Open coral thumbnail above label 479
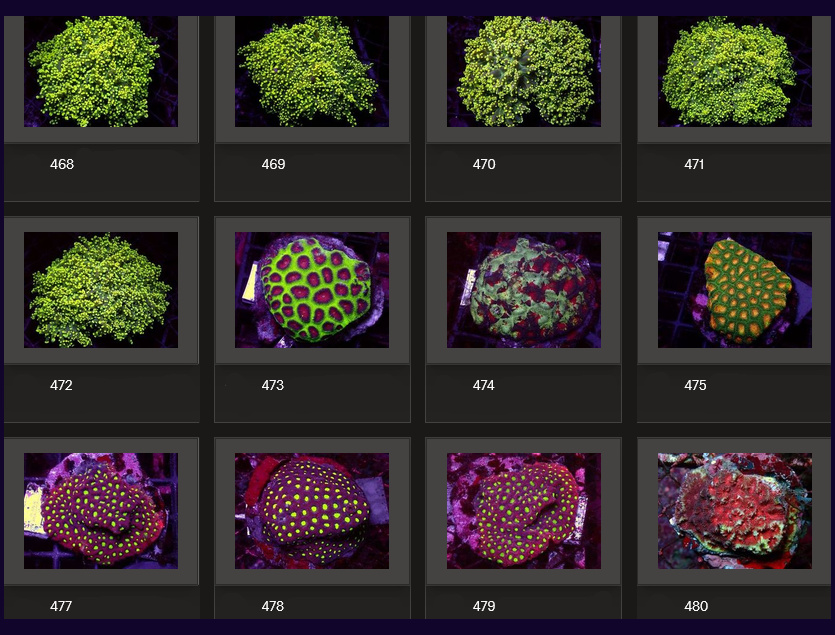This screenshot has height=635, width=835. [x=523, y=511]
